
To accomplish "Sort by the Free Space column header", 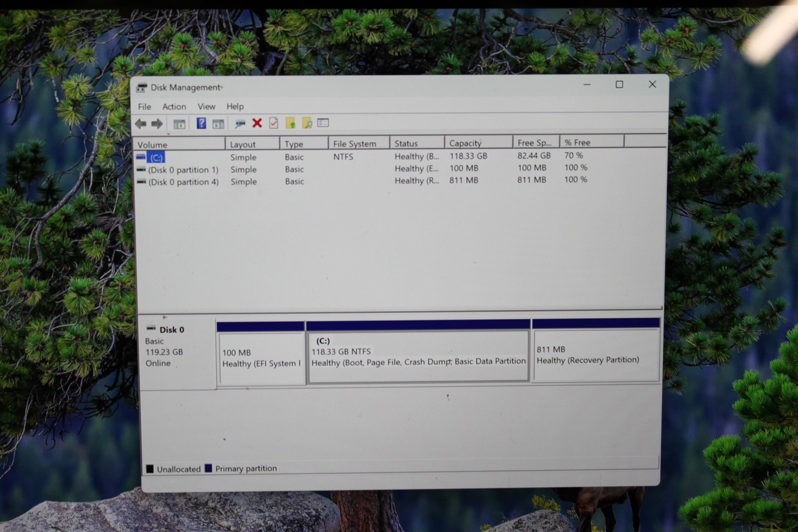I will [536, 142].
